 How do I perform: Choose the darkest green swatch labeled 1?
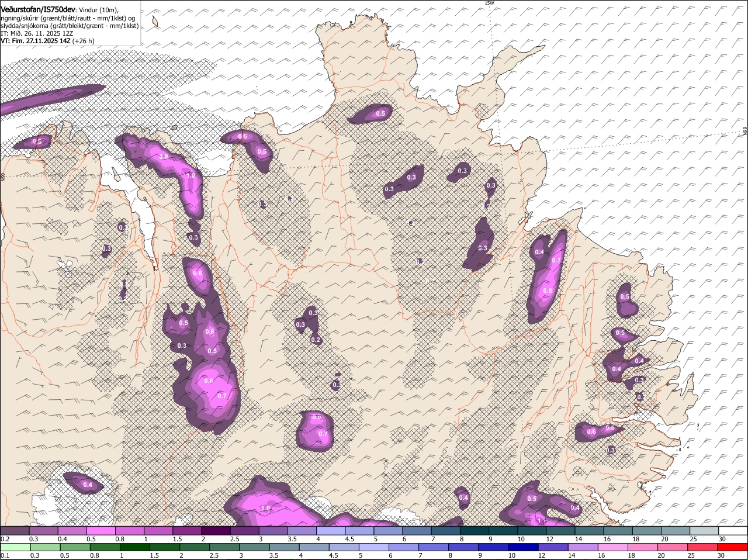(x=135, y=547)
